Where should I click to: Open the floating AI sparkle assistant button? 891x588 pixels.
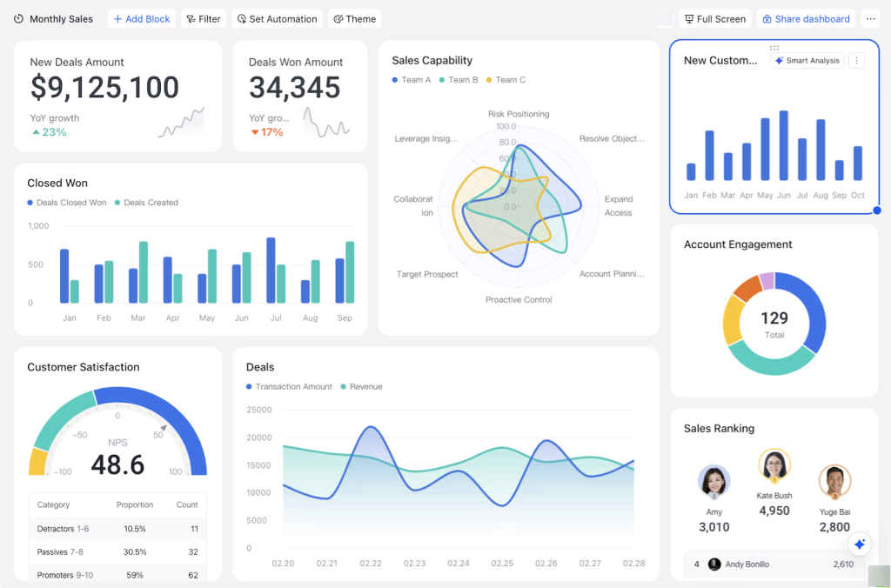click(859, 544)
